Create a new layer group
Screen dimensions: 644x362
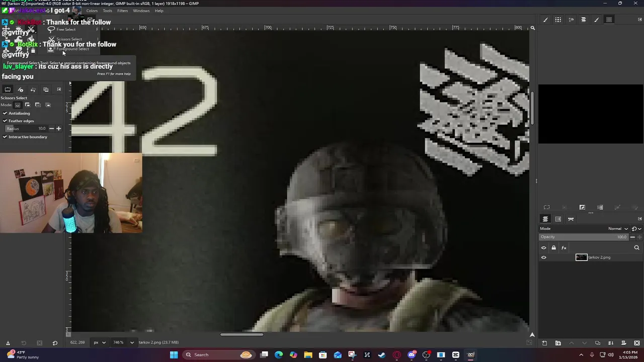558,343
